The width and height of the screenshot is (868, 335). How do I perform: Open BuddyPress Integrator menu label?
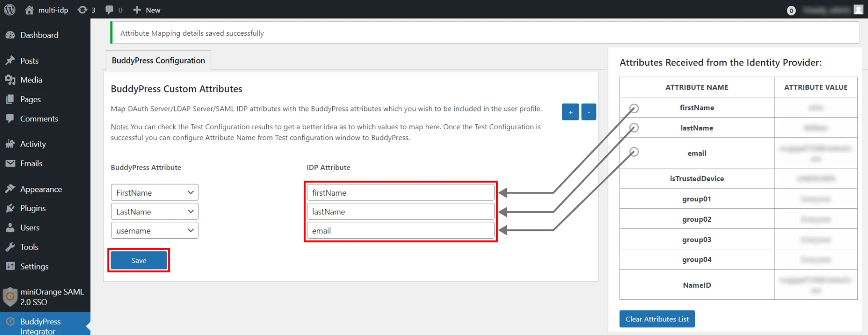41,326
